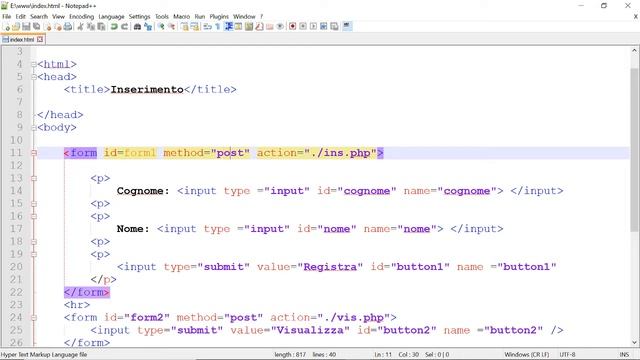Click the scrollbar up arrow
The image size is (640, 360).
634,51
